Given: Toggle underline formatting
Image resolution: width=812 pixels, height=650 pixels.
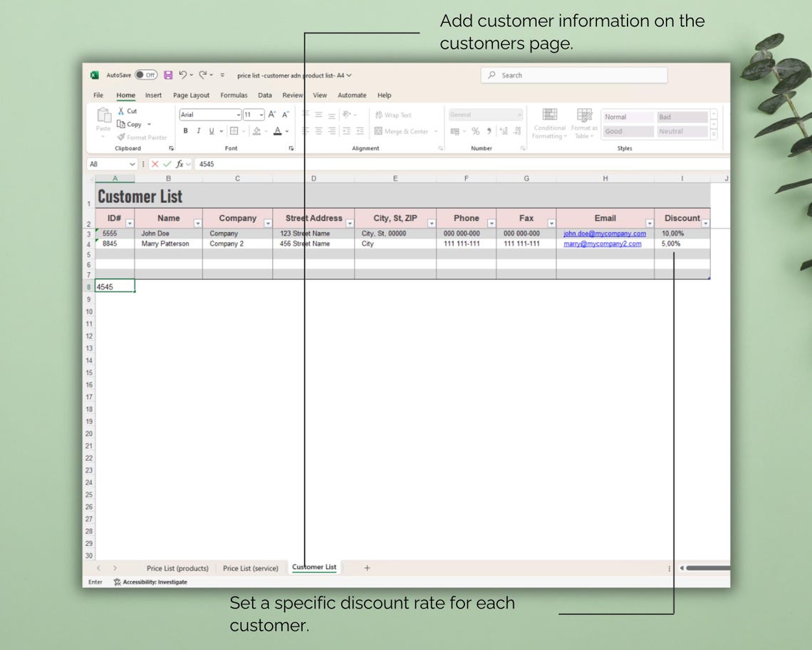Looking at the screenshot, I should click(212, 131).
